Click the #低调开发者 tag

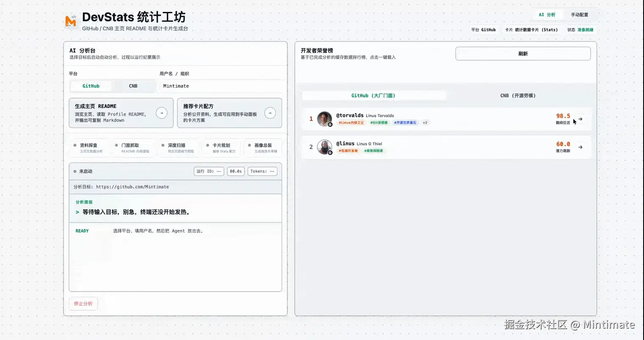348,151
